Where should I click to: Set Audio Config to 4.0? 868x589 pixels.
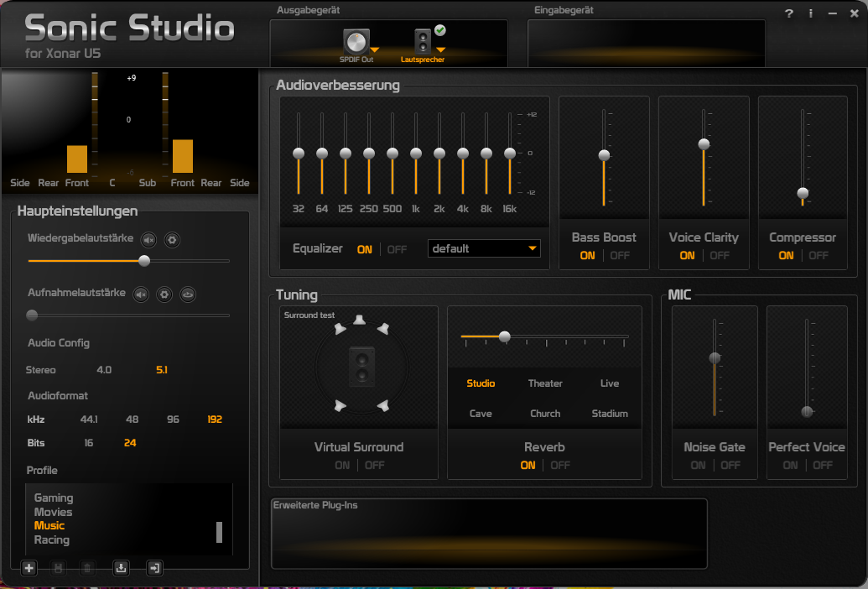pyautogui.click(x=104, y=370)
